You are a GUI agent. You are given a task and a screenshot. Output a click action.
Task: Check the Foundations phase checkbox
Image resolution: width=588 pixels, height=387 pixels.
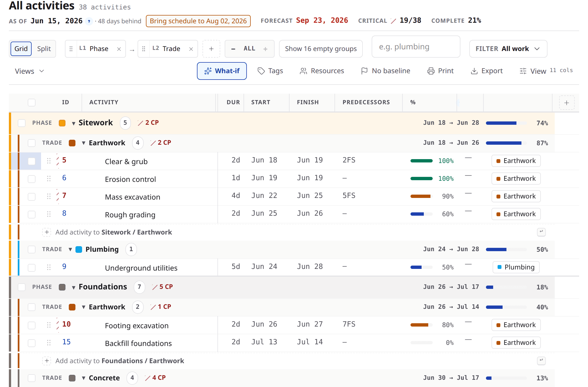22,287
